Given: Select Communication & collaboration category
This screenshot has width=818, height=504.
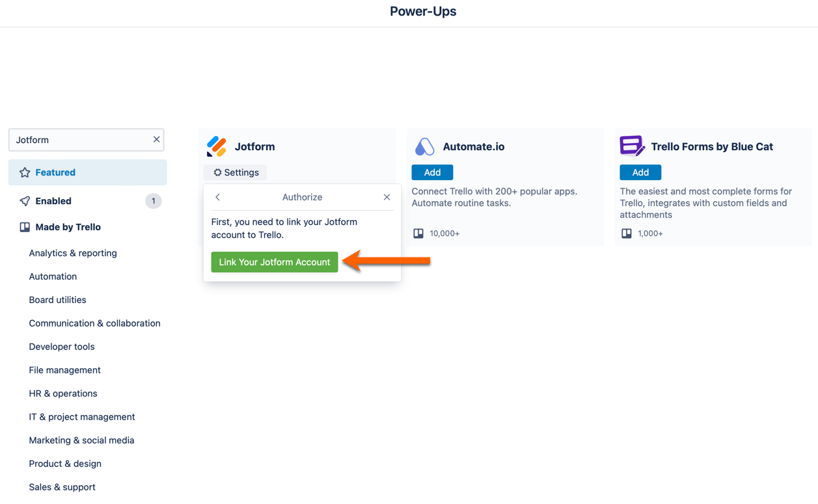Looking at the screenshot, I should point(94,323).
